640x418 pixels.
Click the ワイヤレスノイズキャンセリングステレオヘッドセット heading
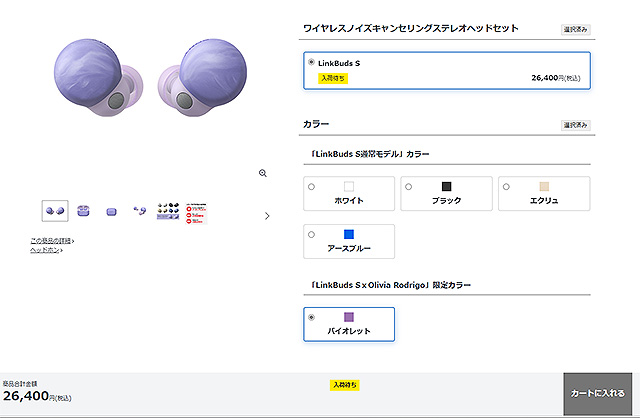[411, 28]
